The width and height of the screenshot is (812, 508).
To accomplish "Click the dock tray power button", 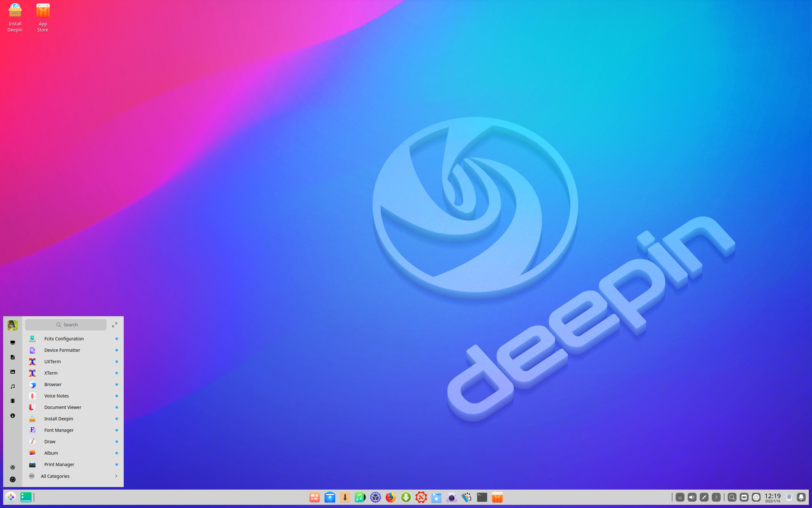I will coord(756,497).
